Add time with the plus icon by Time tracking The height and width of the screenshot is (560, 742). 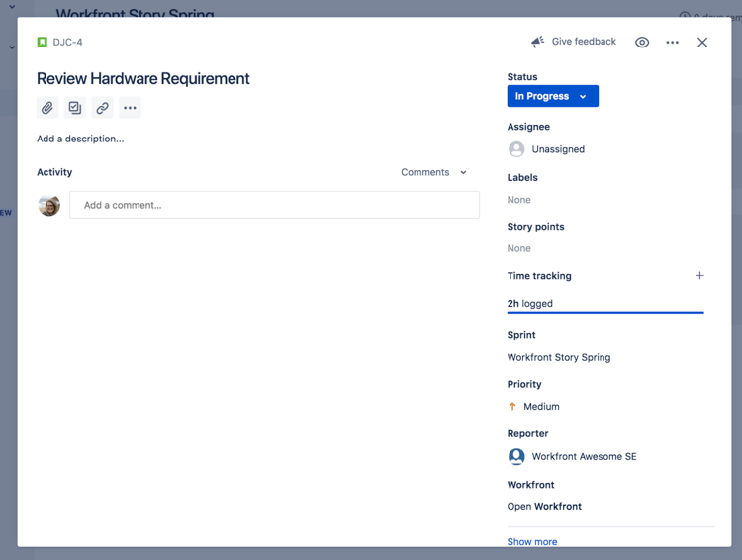tap(699, 275)
